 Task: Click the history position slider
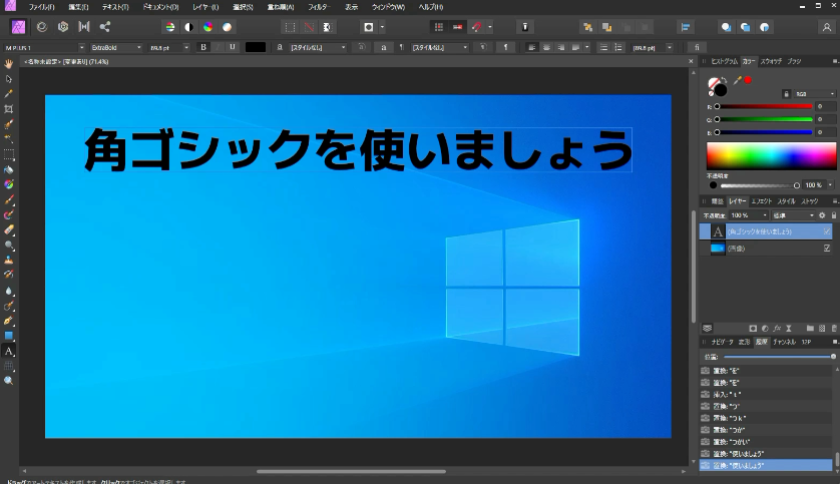tap(779, 356)
